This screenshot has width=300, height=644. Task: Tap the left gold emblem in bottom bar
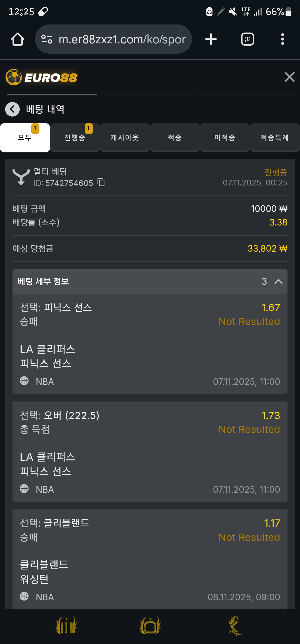click(66, 626)
